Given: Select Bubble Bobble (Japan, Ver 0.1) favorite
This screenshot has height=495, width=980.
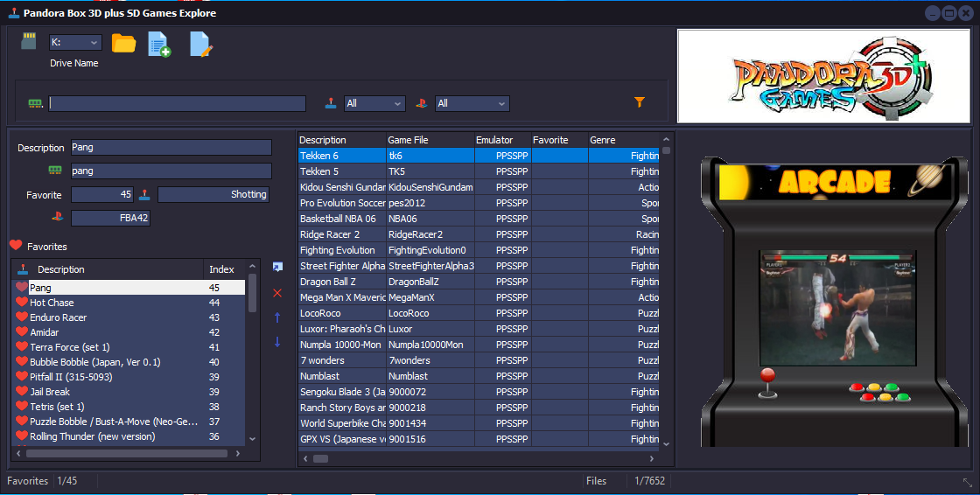Looking at the screenshot, I should click(129, 362).
